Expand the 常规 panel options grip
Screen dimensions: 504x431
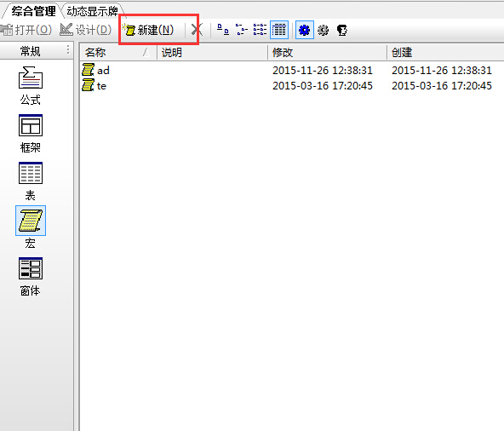(68, 50)
